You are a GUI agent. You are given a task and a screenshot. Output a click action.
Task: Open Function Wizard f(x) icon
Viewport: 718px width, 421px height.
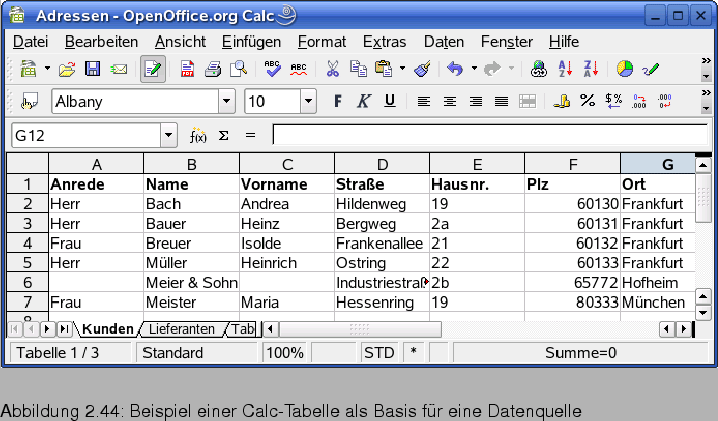click(x=198, y=136)
